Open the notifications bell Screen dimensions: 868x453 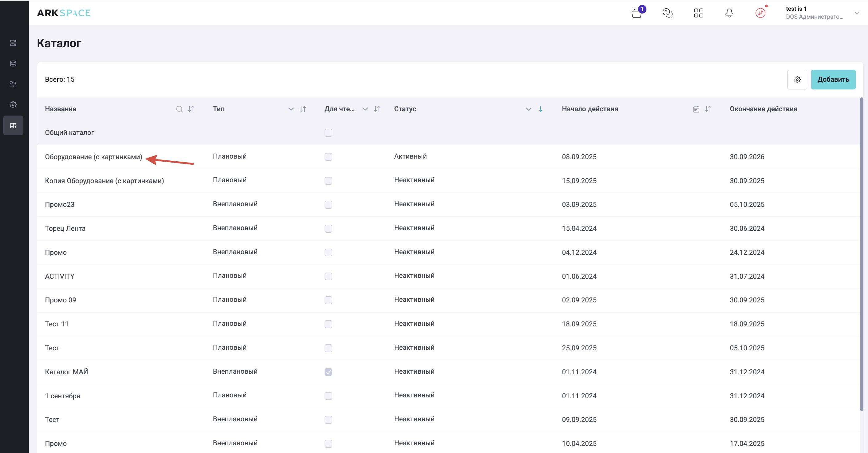click(x=729, y=13)
